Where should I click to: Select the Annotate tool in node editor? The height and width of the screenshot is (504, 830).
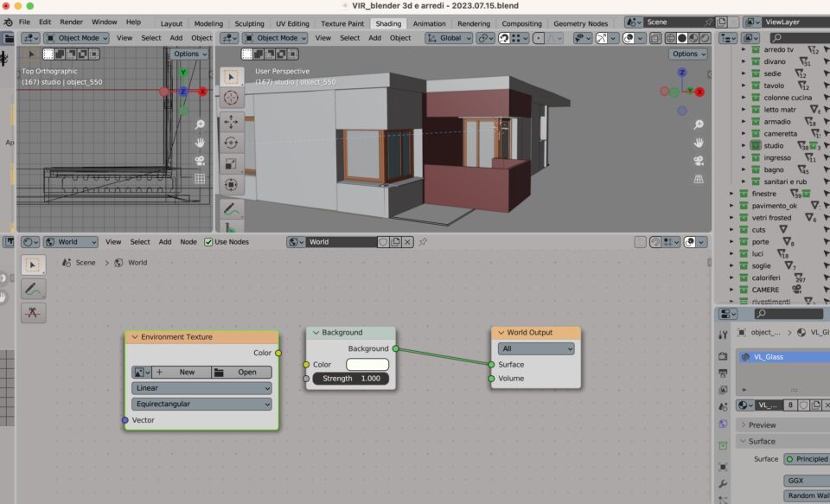pos(33,289)
